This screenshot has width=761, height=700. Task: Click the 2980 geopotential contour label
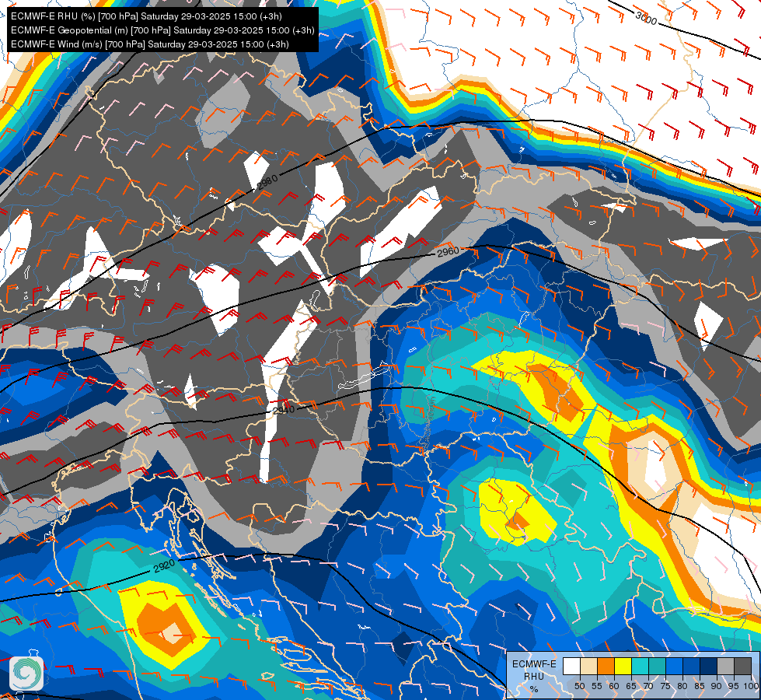point(267,182)
